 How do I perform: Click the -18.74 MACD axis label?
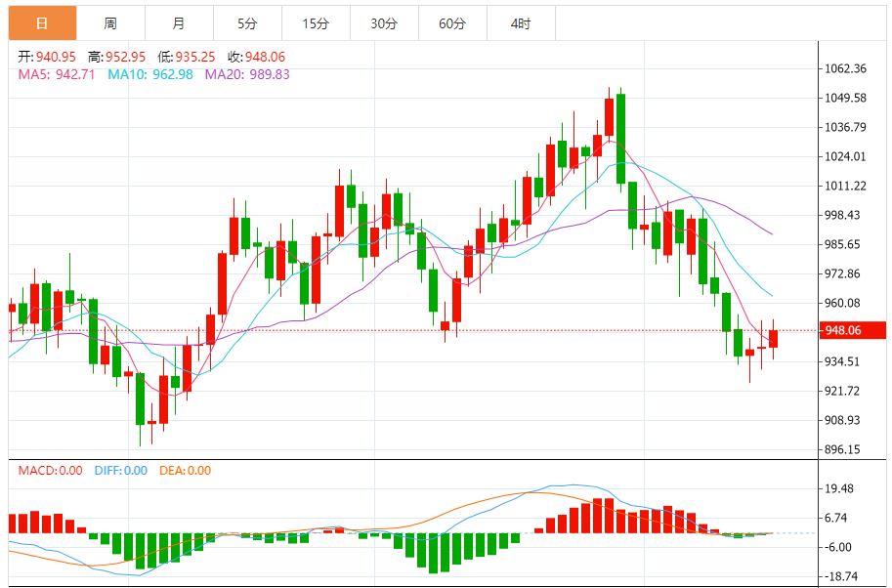[839, 576]
